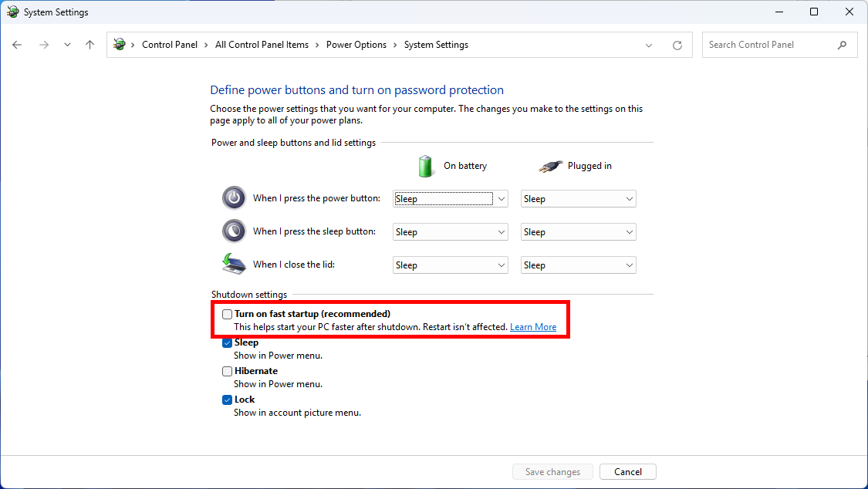This screenshot has width=868, height=489.
Task: Click the back navigation arrow
Action: coord(17,45)
